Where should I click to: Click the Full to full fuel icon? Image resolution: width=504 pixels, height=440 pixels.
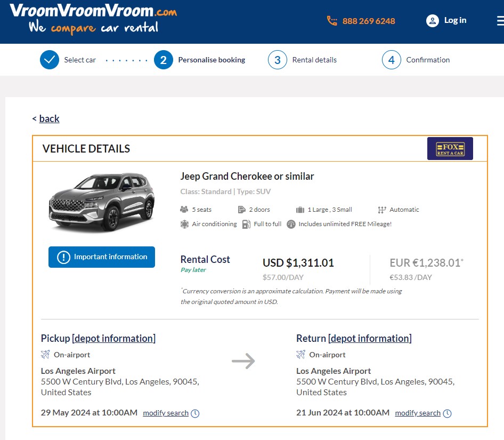[x=246, y=225]
